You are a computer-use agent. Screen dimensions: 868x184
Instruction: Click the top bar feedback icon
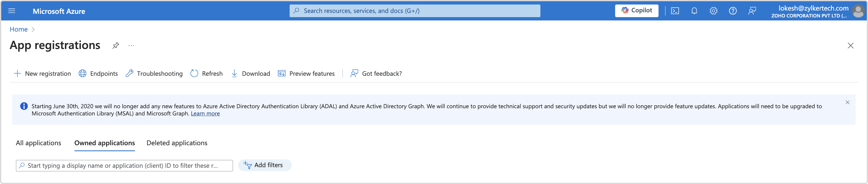point(752,11)
